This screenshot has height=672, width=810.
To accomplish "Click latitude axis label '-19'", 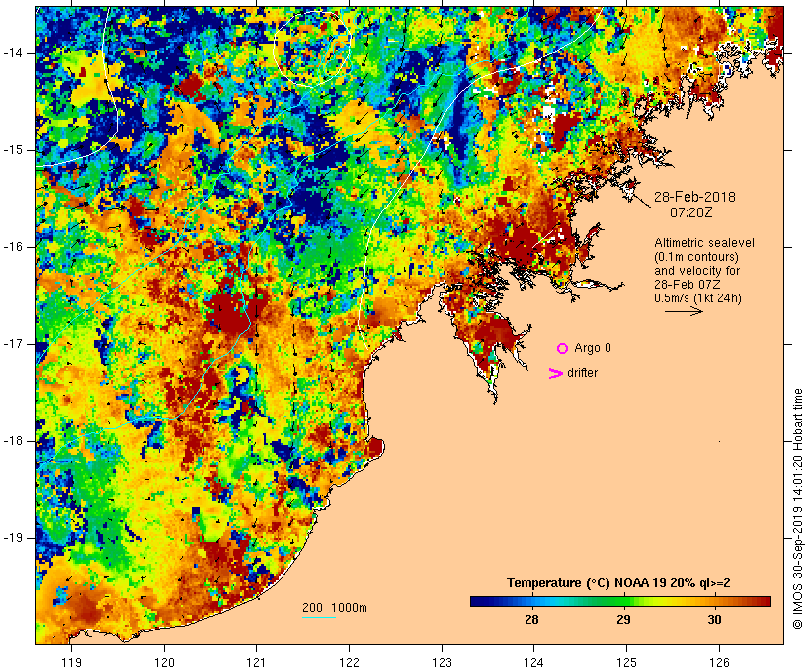I will (12, 538).
